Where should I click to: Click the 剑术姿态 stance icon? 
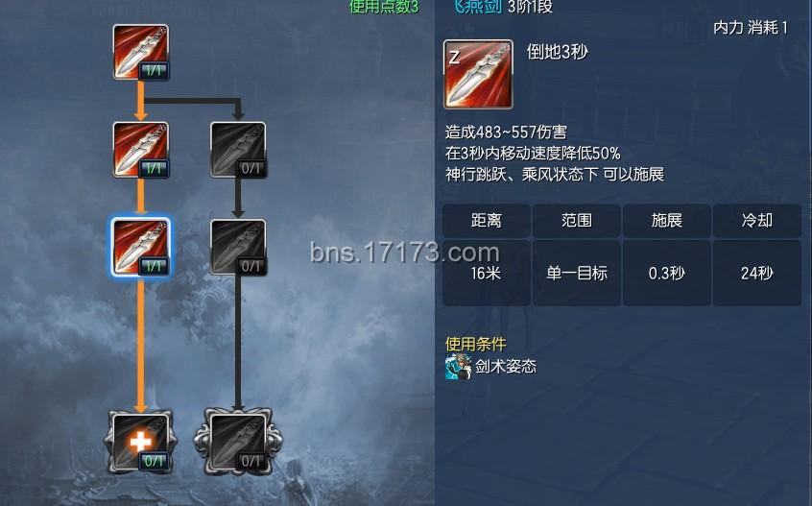458,366
